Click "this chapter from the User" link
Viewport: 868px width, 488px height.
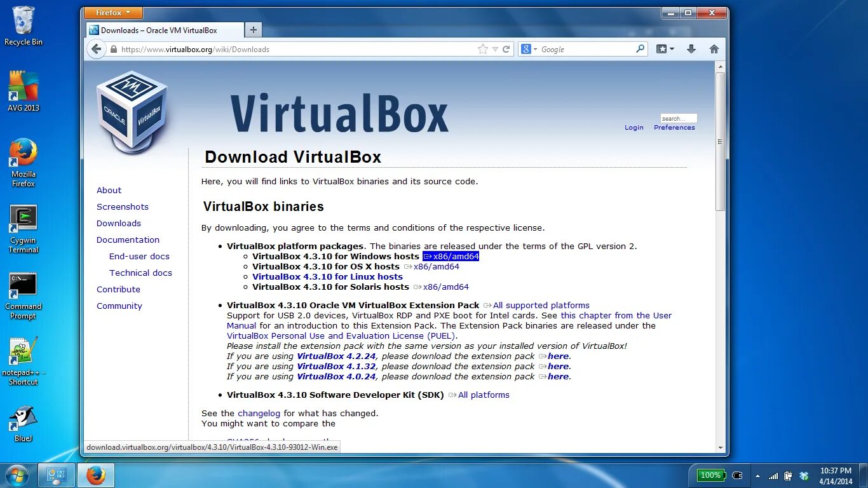[x=616, y=315]
